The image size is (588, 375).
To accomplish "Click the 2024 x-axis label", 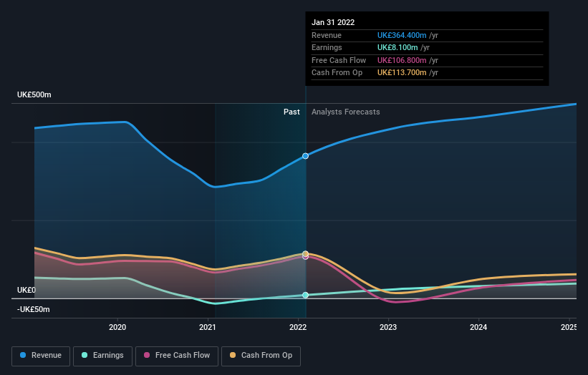I will tap(478, 328).
